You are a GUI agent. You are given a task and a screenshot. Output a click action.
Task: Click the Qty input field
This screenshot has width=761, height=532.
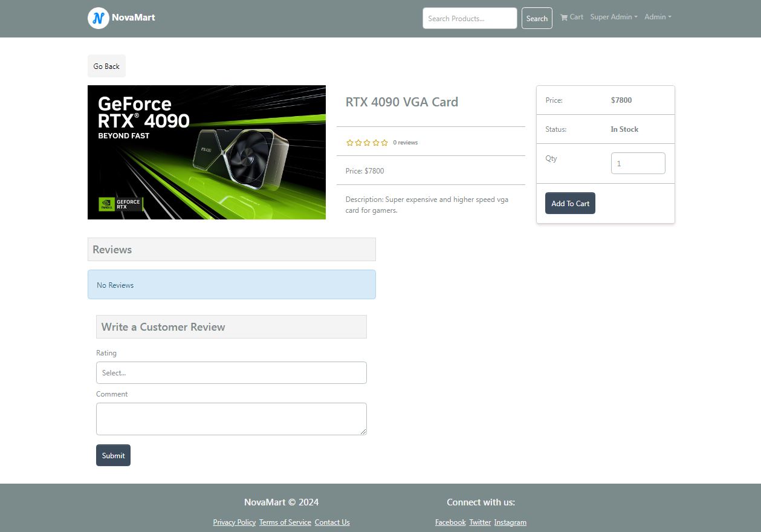click(638, 163)
